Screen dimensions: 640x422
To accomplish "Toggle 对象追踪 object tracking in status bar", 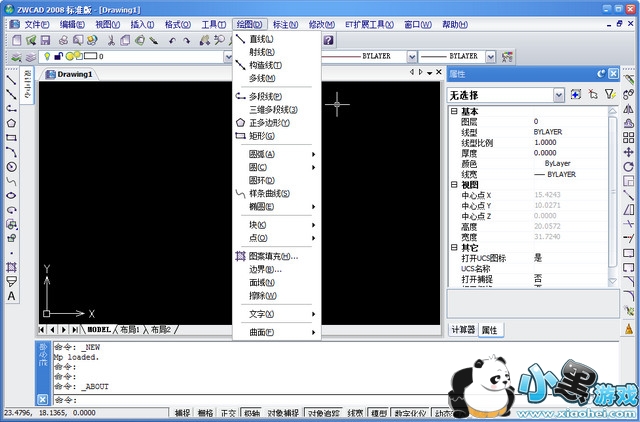I will 323,413.
